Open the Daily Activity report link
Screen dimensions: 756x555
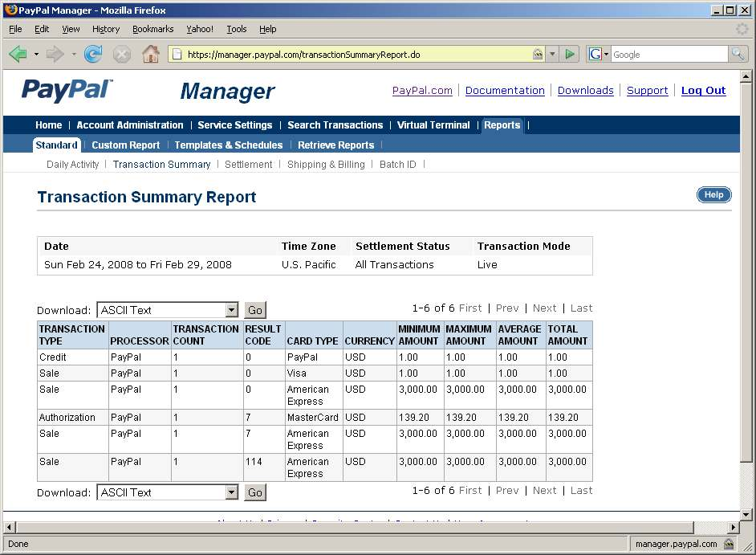pyautogui.click(x=72, y=165)
